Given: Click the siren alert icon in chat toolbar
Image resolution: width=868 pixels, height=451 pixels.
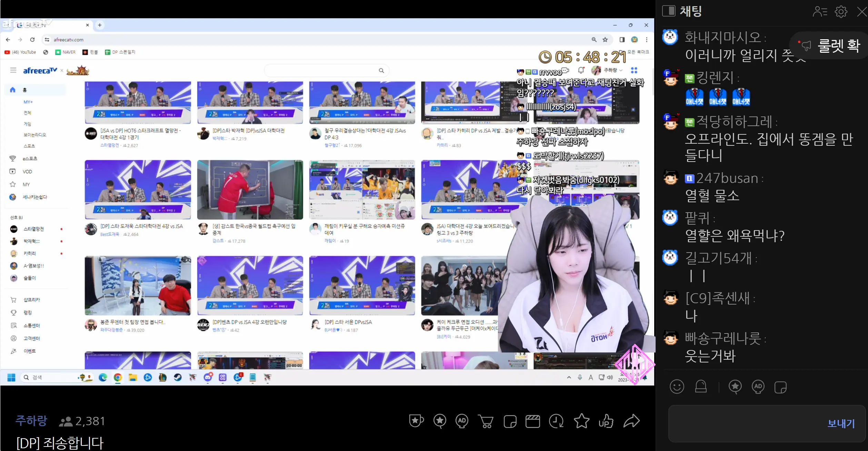Looking at the screenshot, I should click(701, 387).
